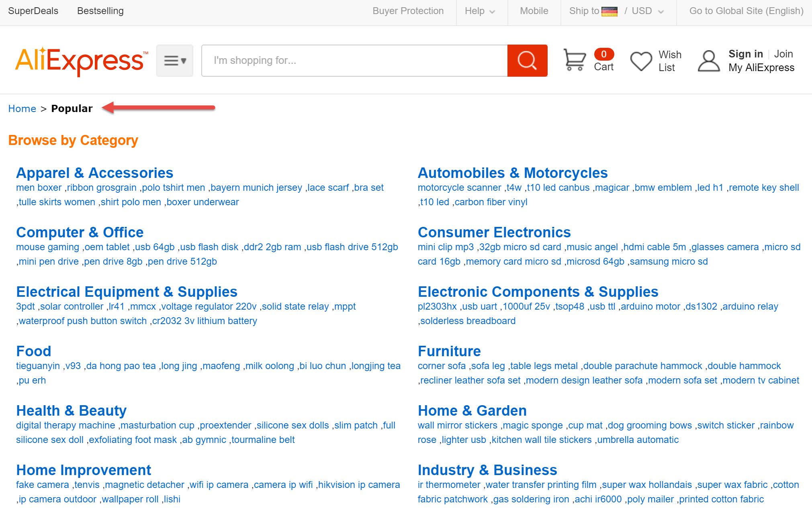The height and width of the screenshot is (508, 812).
Task: Open the shopping cart icon
Action: click(575, 60)
